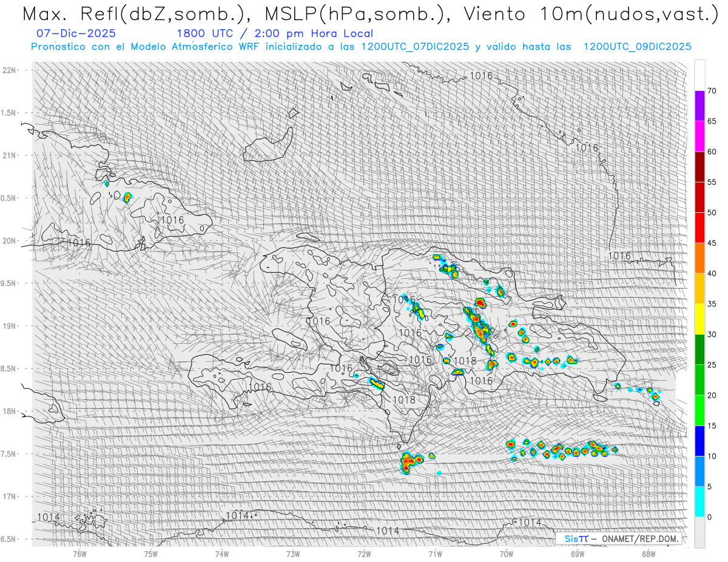Click the colorbar tick label "70"

point(712,91)
